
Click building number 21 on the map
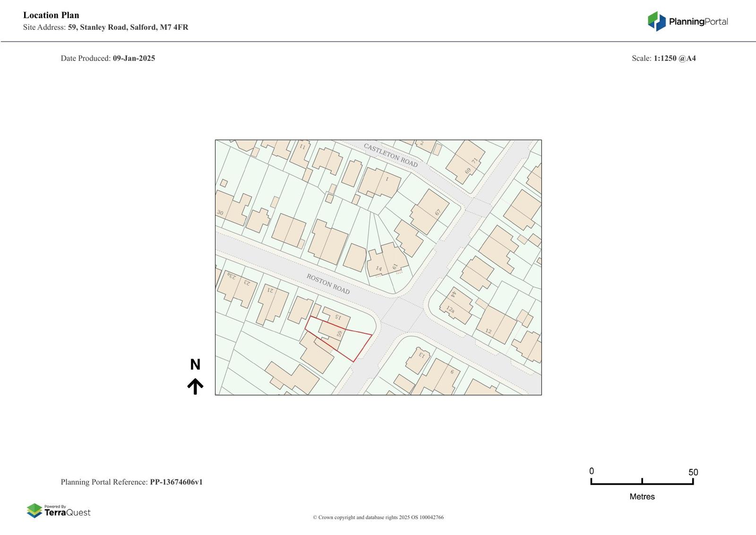click(x=270, y=290)
